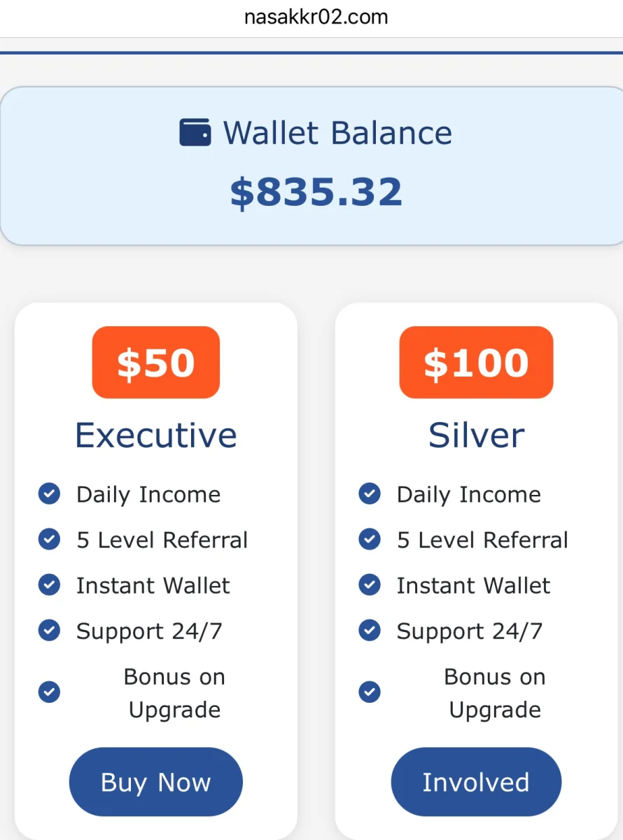This screenshot has height=840, width=623.
Task: Buy the Executive plan with Buy Now
Action: click(x=155, y=782)
